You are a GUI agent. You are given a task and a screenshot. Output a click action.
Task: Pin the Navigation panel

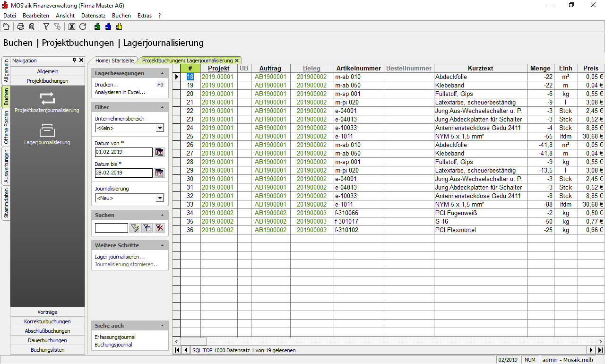pyautogui.click(x=74, y=61)
